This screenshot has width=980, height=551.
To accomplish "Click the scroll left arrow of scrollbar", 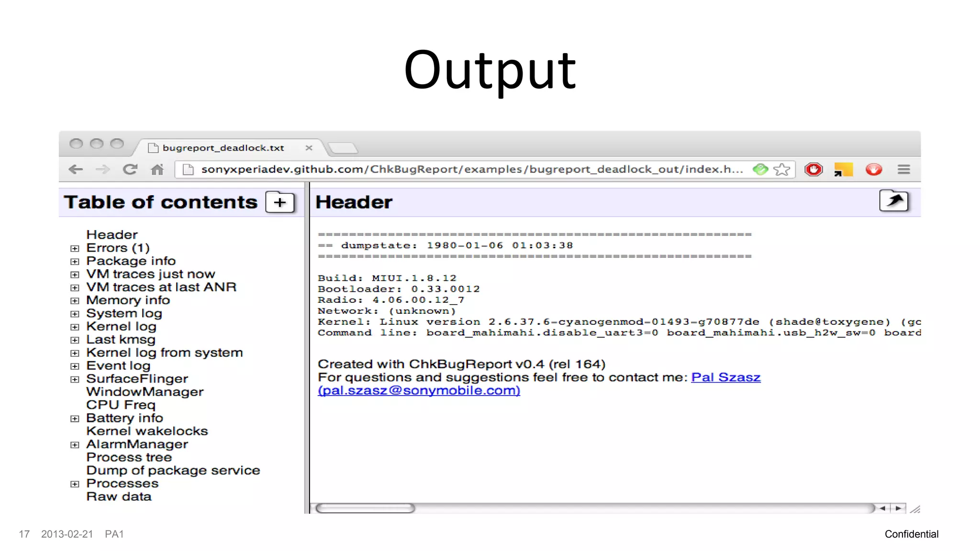I will (x=882, y=508).
